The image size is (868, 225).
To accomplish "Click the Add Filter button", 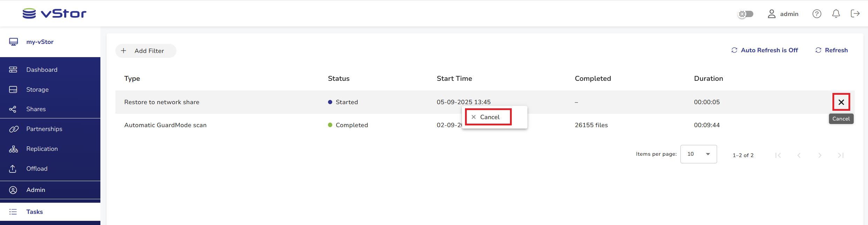I will (x=146, y=51).
